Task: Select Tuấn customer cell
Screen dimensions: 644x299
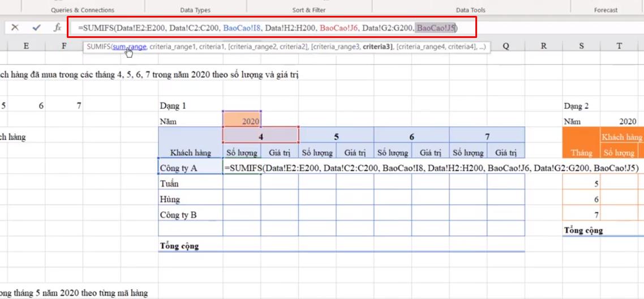Action: [x=191, y=182]
